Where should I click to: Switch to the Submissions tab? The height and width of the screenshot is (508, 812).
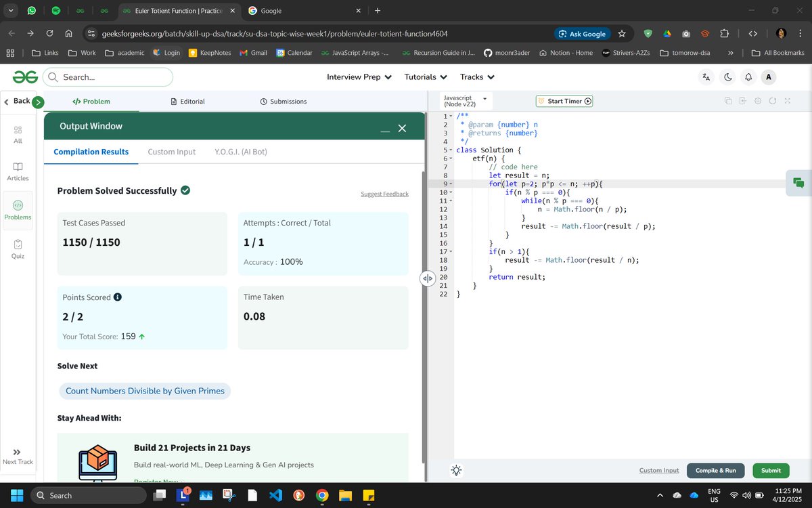click(x=283, y=102)
